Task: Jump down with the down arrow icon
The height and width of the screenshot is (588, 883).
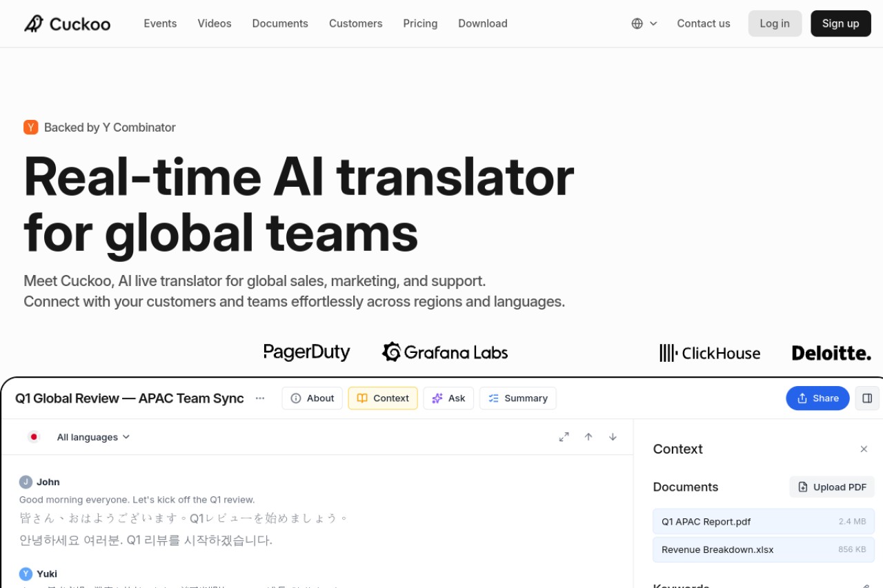Action: (x=613, y=437)
